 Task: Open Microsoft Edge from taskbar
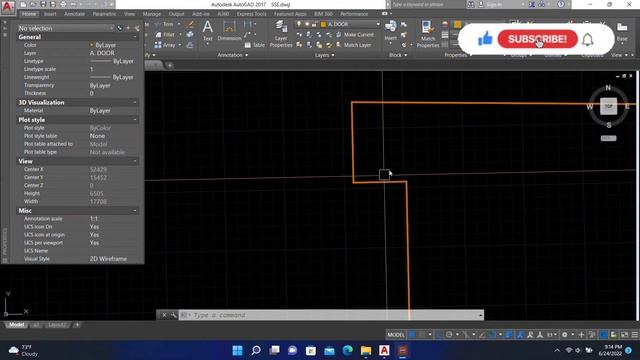tap(347, 351)
